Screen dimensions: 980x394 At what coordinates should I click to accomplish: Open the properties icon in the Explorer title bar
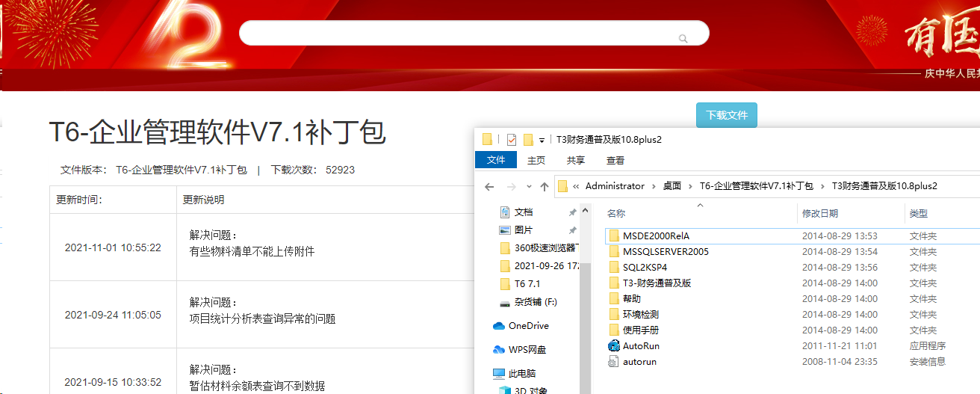coord(512,140)
